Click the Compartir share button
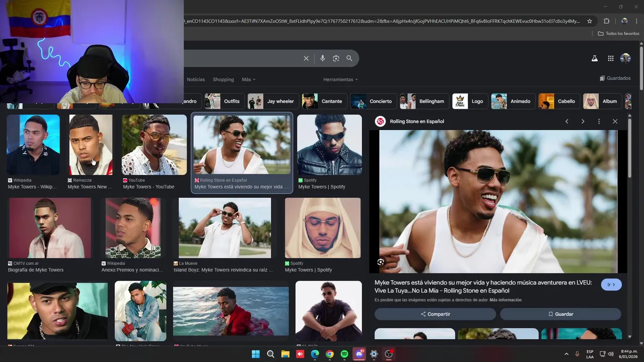This screenshot has height=362, width=644. (435, 314)
